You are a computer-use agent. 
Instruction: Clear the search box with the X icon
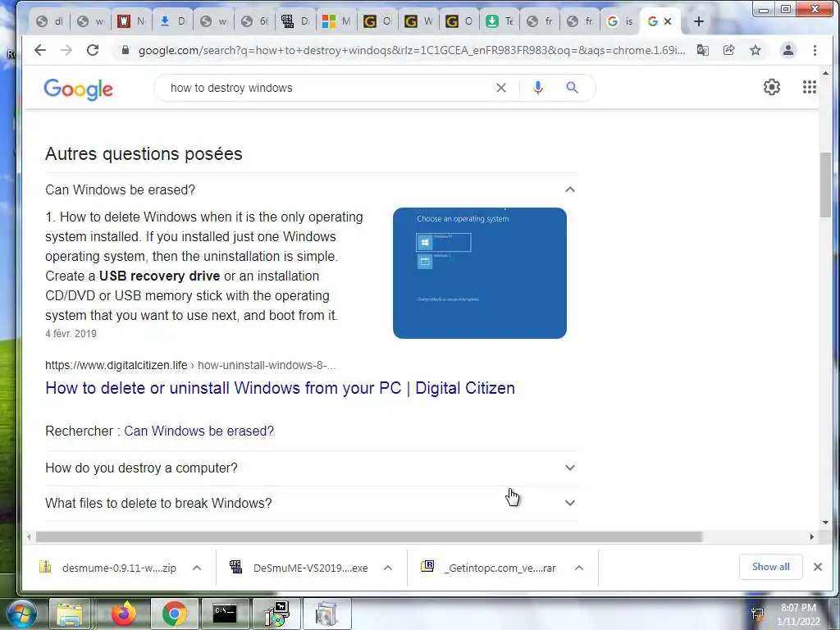pyautogui.click(x=501, y=88)
